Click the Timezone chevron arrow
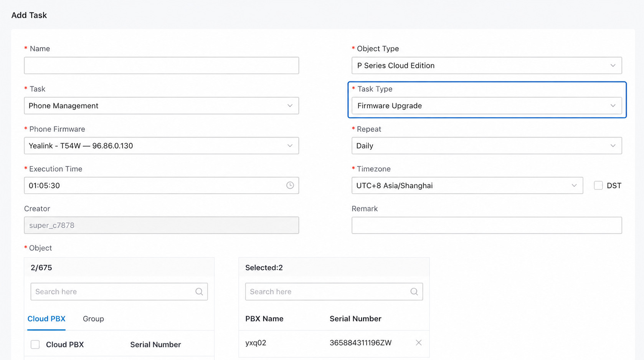 [574, 185]
